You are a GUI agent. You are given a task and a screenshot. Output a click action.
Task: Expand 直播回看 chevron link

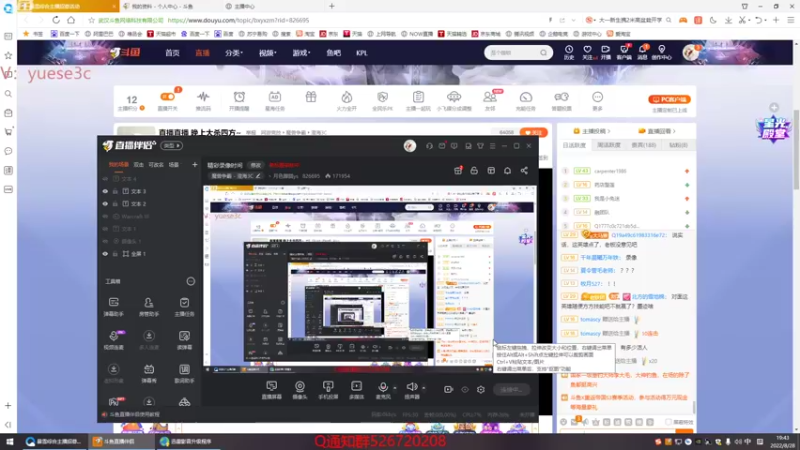pos(657,131)
